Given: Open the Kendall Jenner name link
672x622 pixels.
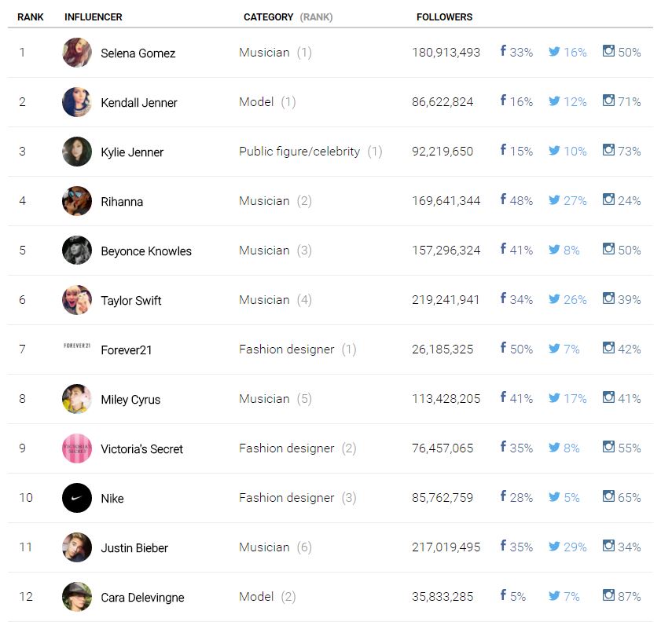Looking at the screenshot, I should click(x=139, y=103).
